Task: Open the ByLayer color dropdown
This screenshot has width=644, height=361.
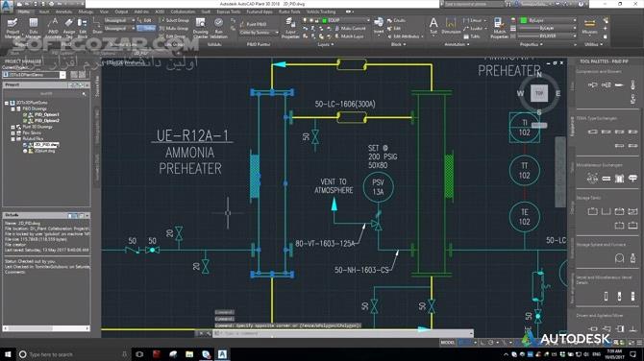Action: click(x=548, y=20)
